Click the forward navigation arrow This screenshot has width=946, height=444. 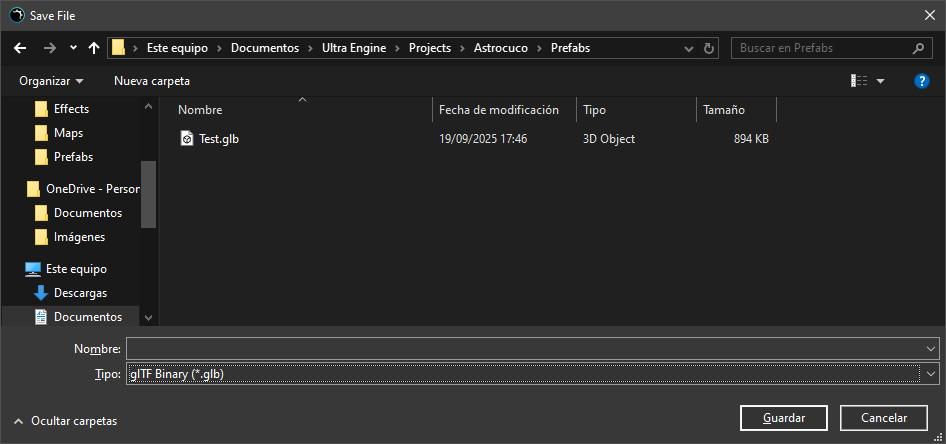coord(50,48)
